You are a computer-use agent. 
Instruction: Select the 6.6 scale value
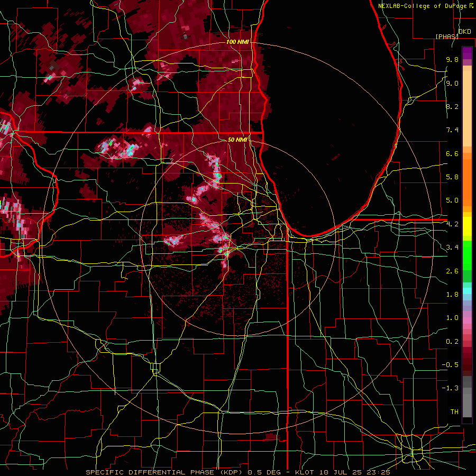452,153
